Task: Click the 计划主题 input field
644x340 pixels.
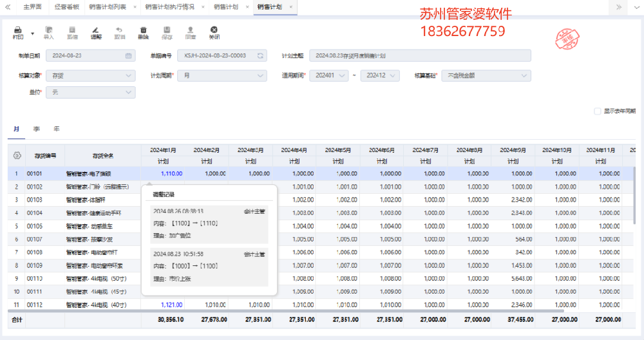Action: (x=420, y=56)
